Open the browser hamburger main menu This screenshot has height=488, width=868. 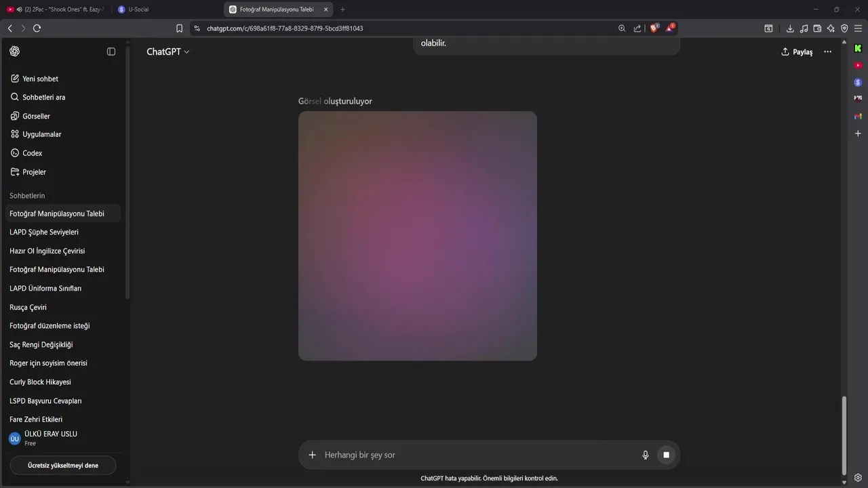(x=858, y=28)
